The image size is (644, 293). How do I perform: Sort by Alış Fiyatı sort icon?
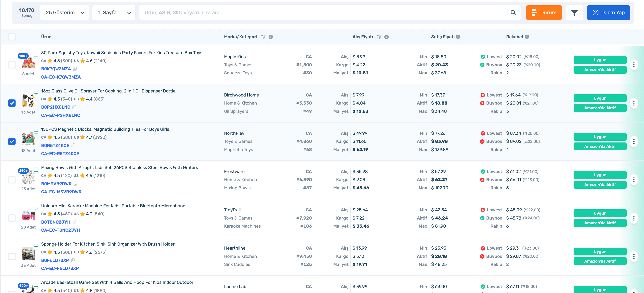click(379, 37)
